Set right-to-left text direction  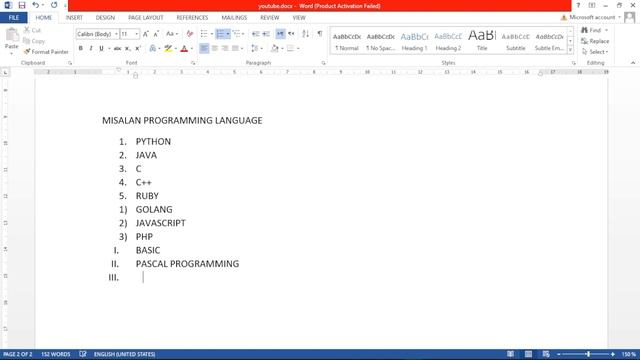[291, 34]
